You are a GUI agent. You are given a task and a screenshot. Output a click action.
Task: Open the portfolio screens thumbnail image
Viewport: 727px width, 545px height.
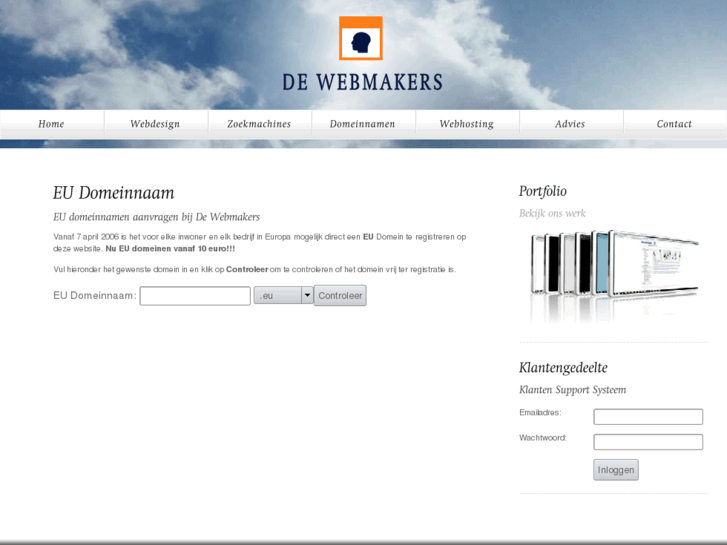(x=613, y=275)
